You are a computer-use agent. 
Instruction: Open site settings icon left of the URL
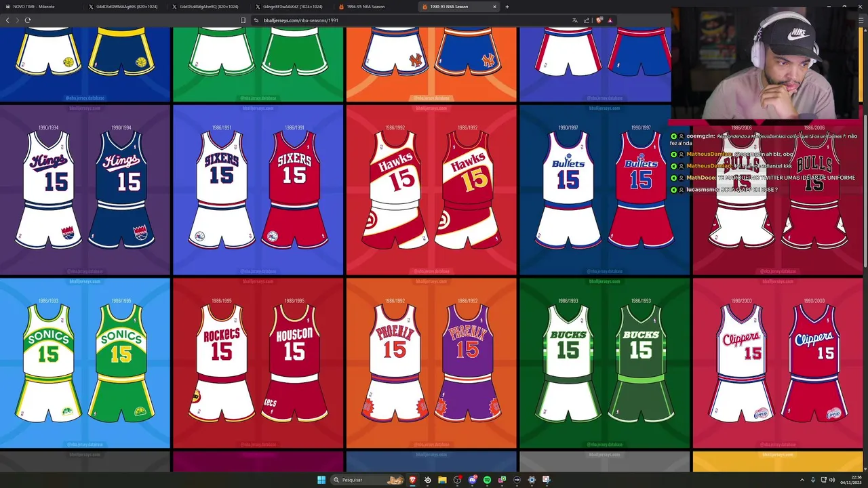[256, 20]
